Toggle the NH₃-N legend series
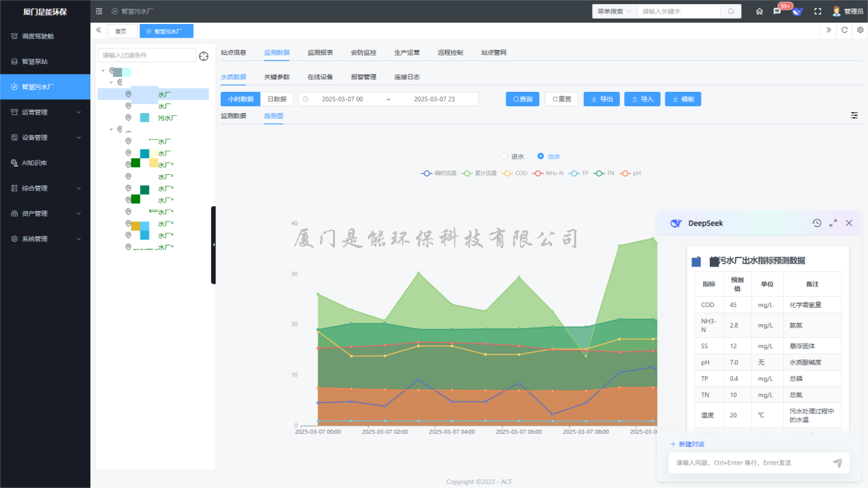 548,173
